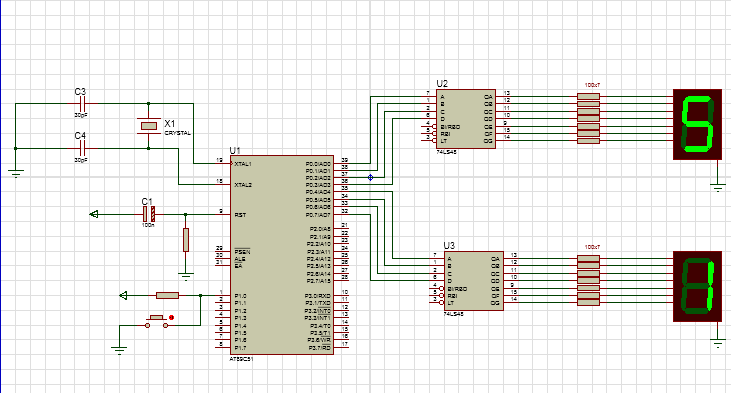Viewport: 731px width, 393px height.
Task: Click the QG output label on U3
Action: coord(496,303)
